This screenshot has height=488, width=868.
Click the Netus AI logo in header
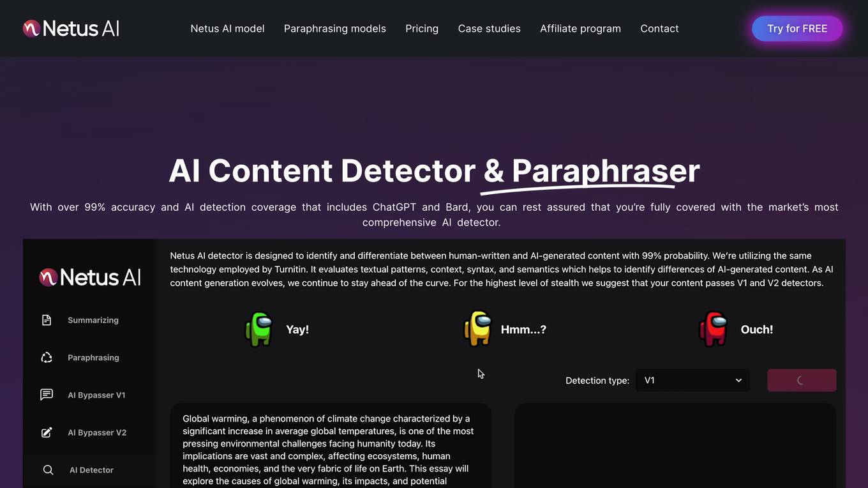coord(71,28)
